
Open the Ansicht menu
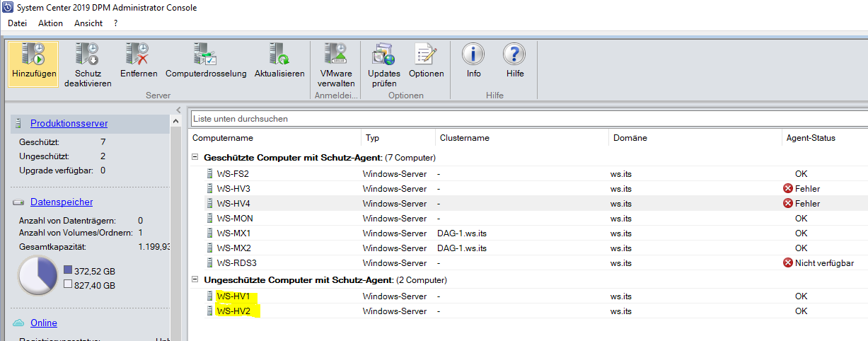point(88,23)
